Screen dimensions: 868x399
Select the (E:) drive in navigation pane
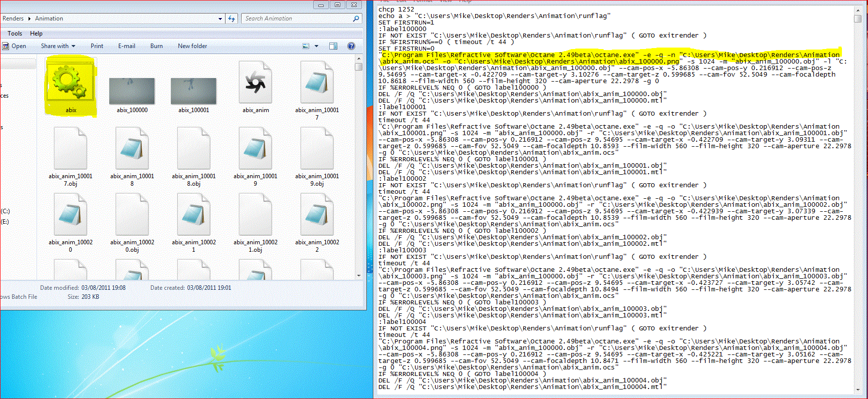point(5,222)
